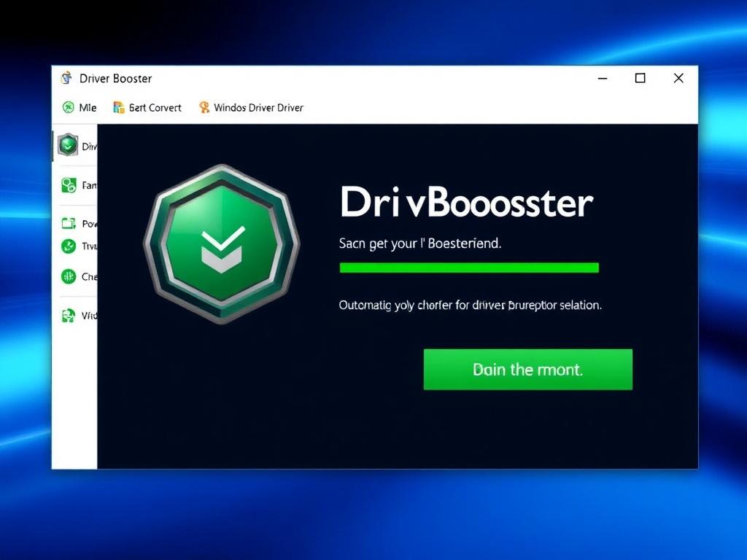Select the highlighted Driv sidebar entry
Image resolution: width=747 pixels, height=560 pixels.
click(77, 145)
